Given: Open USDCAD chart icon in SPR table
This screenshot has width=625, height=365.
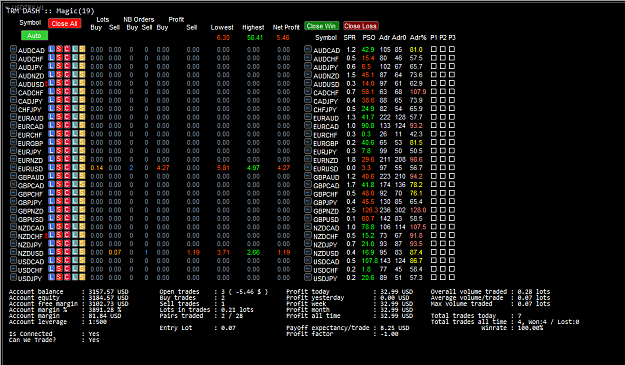Looking at the screenshot, I should click(308, 261).
